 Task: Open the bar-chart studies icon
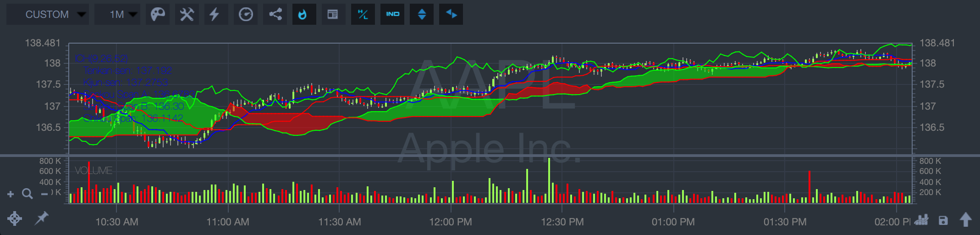[x=921, y=220]
